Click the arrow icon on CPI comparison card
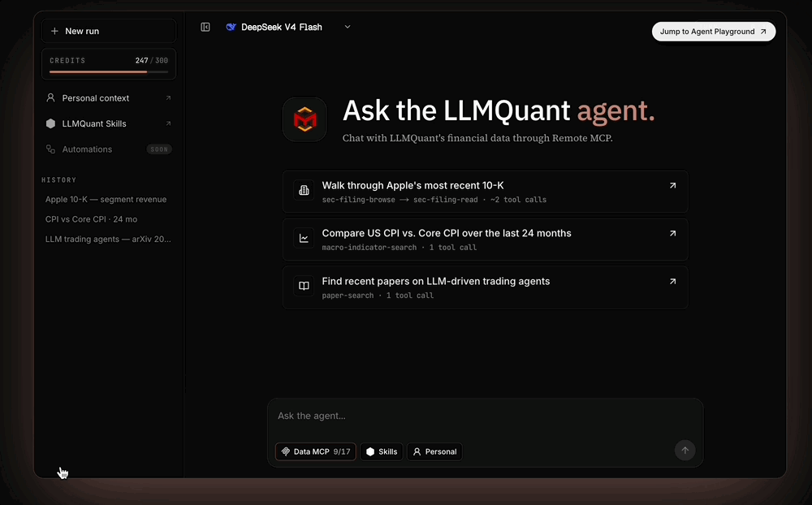The width and height of the screenshot is (812, 505). point(672,233)
